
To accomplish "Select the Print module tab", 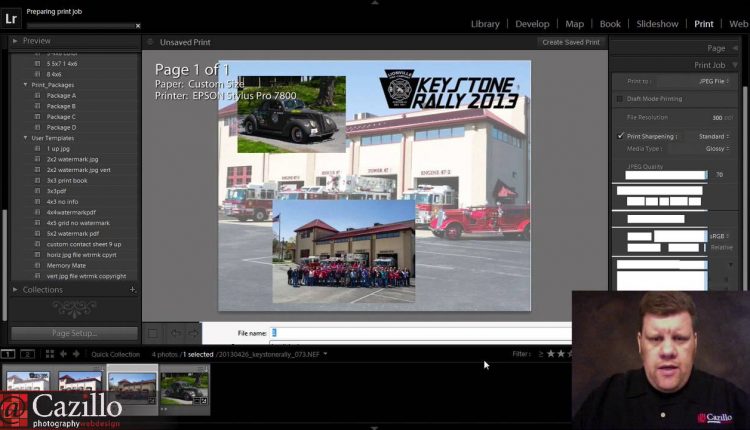I will coord(704,24).
